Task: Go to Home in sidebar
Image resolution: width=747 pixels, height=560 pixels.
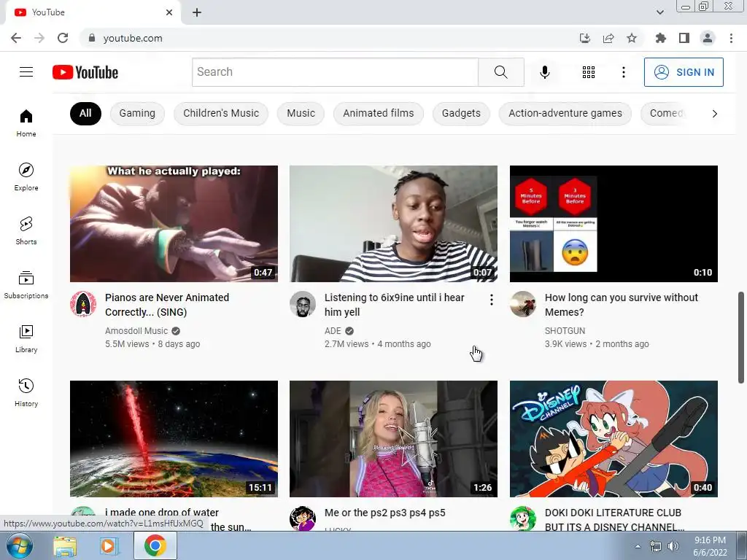Action: coord(26,122)
